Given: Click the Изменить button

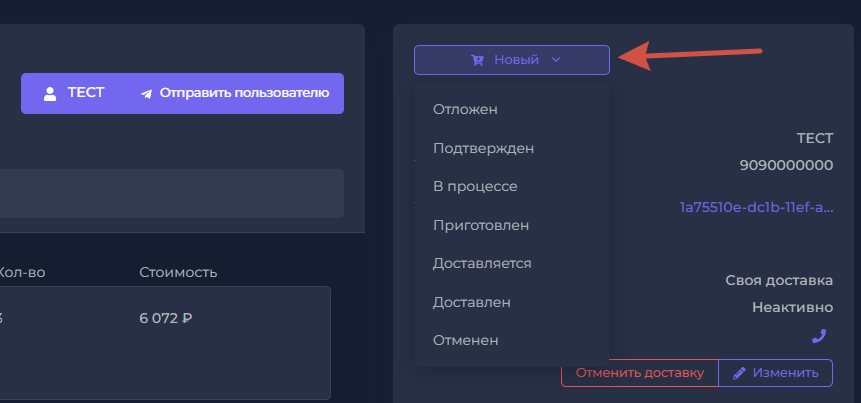Looking at the screenshot, I should (x=775, y=373).
